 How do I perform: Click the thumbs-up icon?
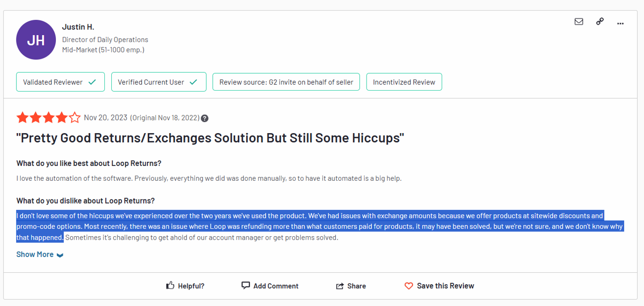[x=170, y=286]
